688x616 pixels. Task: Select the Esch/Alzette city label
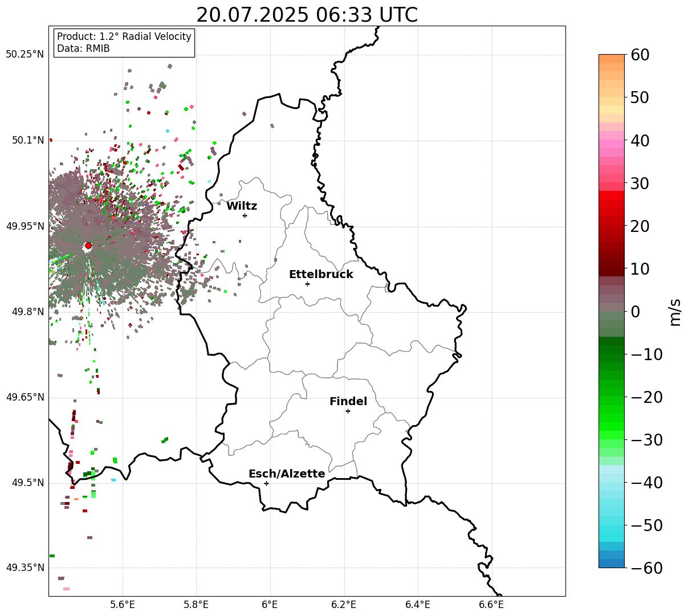pyautogui.click(x=287, y=474)
